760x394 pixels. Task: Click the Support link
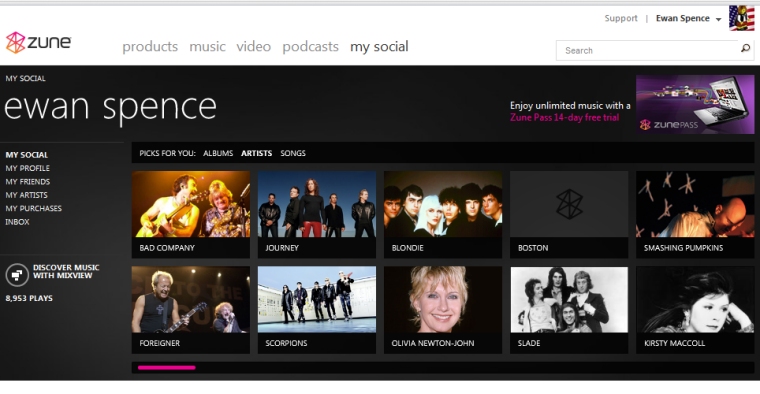pyautogui.click(x=621, y=18)
